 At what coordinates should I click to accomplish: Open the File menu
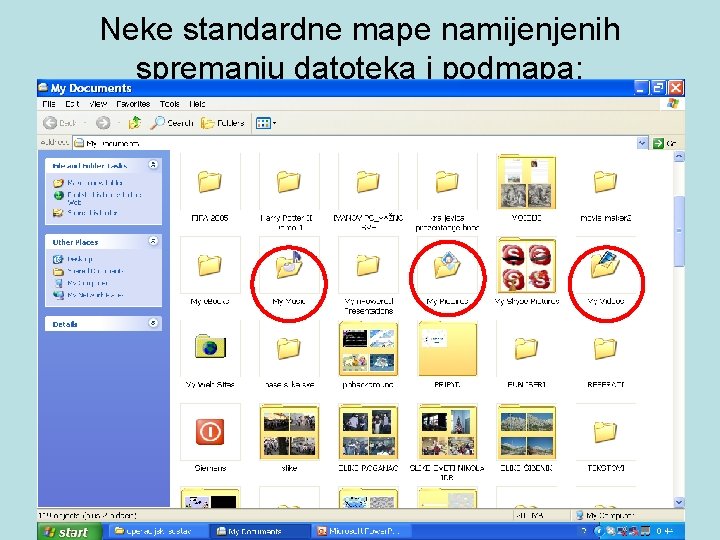click(x=48, y=104)
